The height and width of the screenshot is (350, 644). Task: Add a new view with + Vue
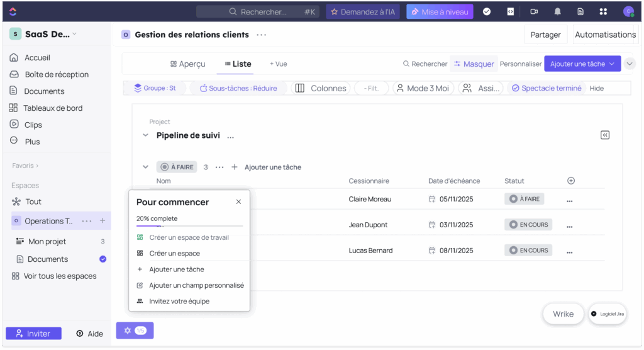278,64
